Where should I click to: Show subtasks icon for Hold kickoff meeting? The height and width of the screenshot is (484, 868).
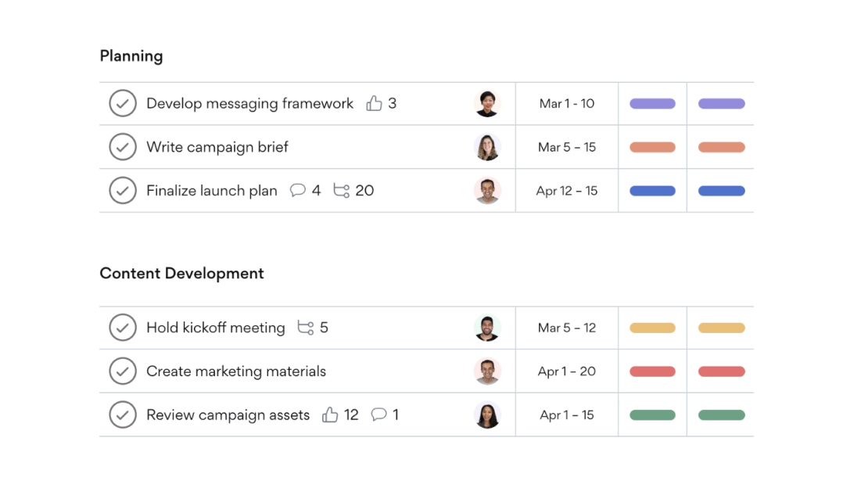(x=306, y=328)
